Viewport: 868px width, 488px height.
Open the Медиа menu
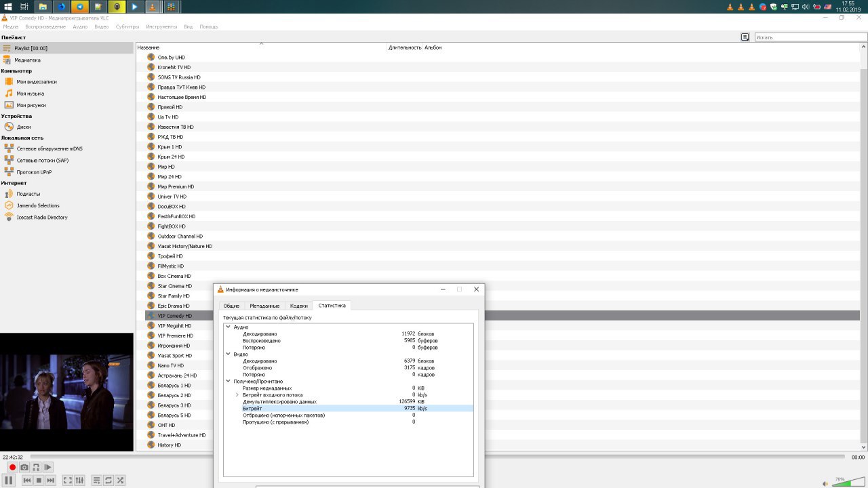point(11,26)
